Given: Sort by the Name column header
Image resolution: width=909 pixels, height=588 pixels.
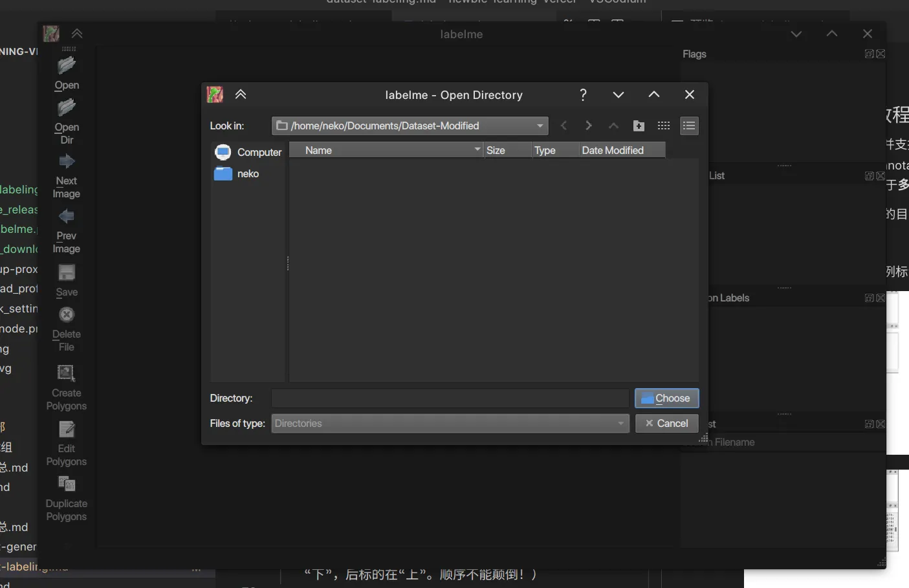Looking at the screenshot, I should [x=386, y=151].
